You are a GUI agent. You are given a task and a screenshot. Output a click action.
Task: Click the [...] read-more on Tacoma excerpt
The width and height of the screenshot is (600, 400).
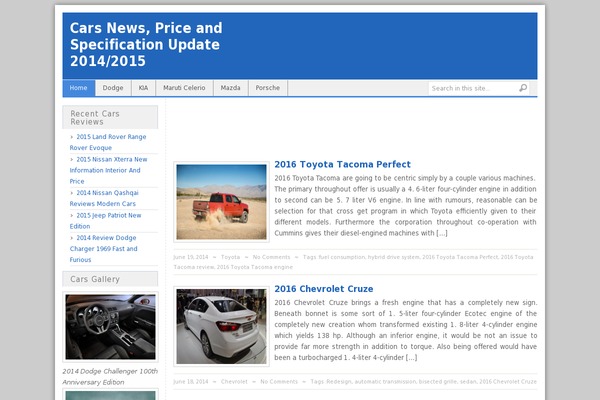coord(442,233)
